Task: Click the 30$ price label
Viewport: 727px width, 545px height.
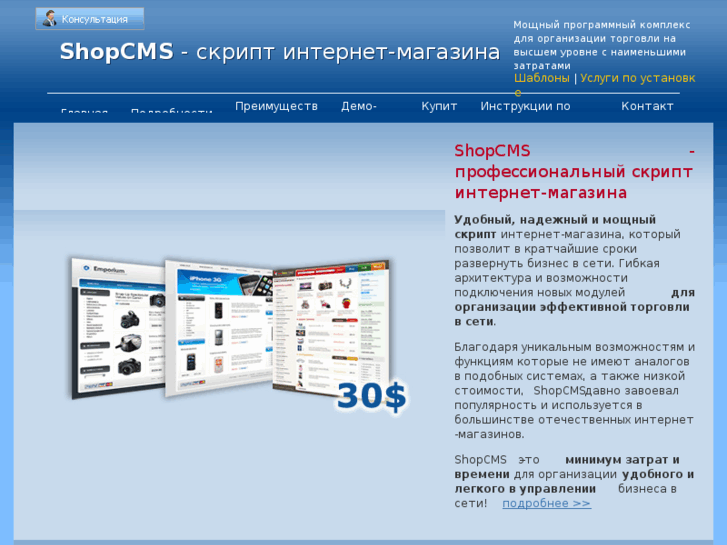Action: tap(371, 397)
